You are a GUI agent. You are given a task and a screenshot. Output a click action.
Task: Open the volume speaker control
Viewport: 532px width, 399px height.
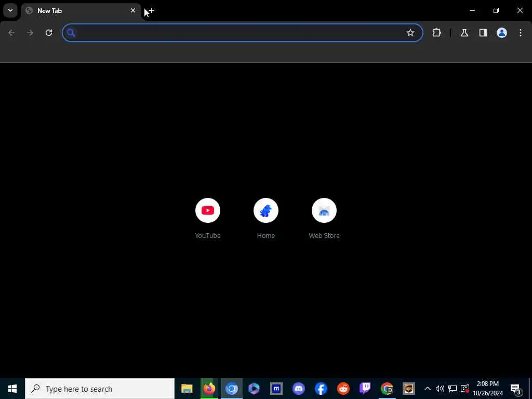pos(440,389)
